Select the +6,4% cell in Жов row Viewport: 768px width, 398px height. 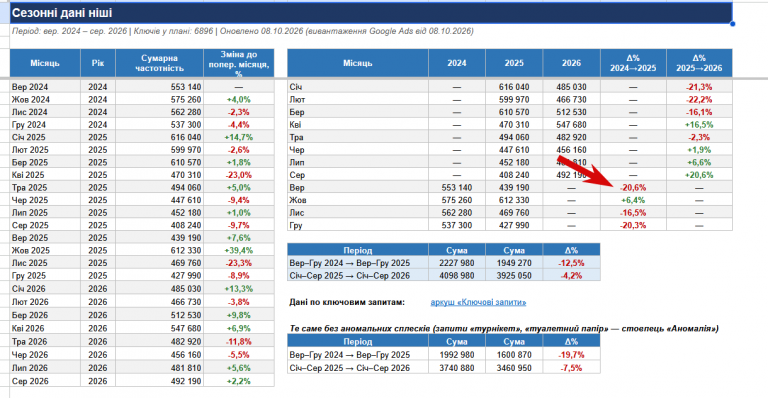coord(633,200)
